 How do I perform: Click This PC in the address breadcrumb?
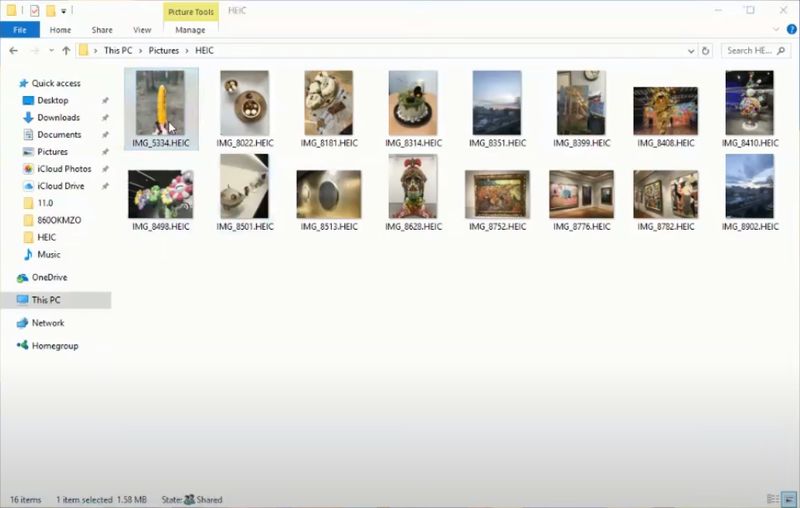pos(118,50)
